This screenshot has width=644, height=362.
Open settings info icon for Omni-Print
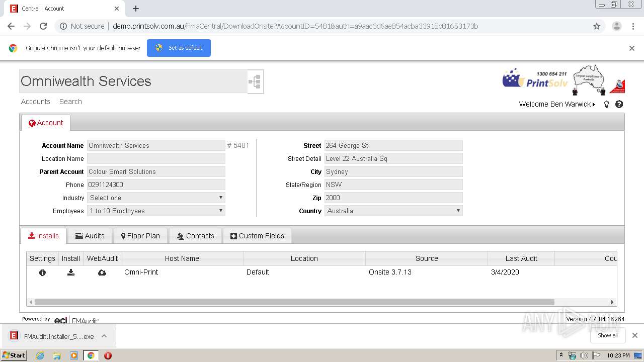click(x=42, y=273)
